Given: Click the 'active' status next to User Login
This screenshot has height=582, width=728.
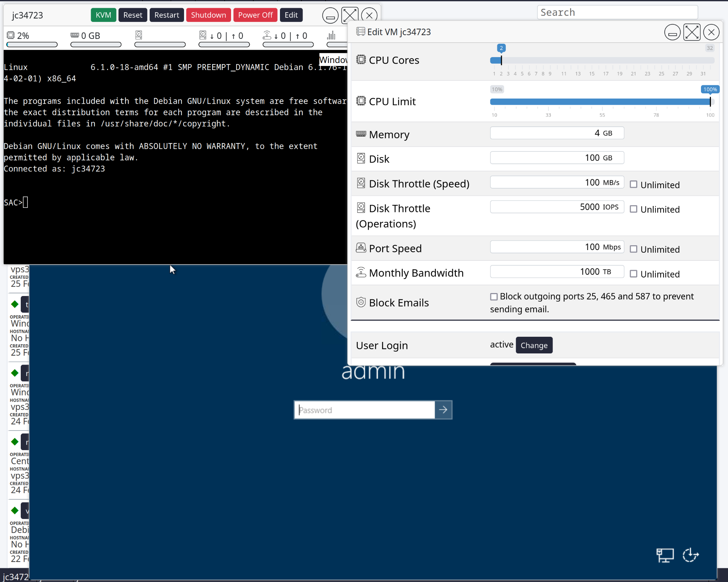Looking at the screenshot, I should click(502, 345).
